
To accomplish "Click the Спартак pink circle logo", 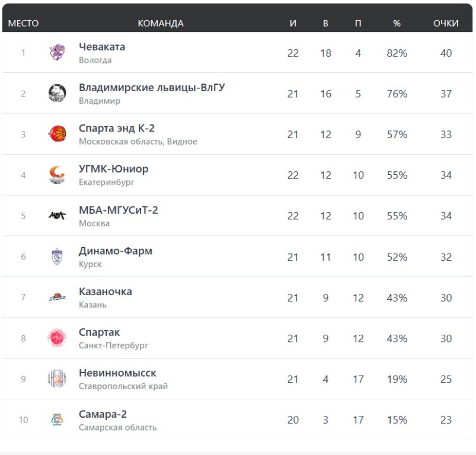I will pos(57,338).
